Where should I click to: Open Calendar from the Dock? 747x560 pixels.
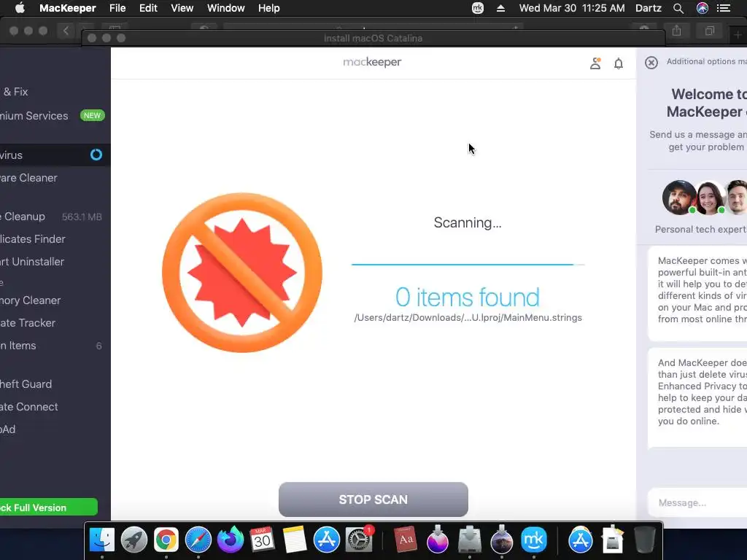262,540
